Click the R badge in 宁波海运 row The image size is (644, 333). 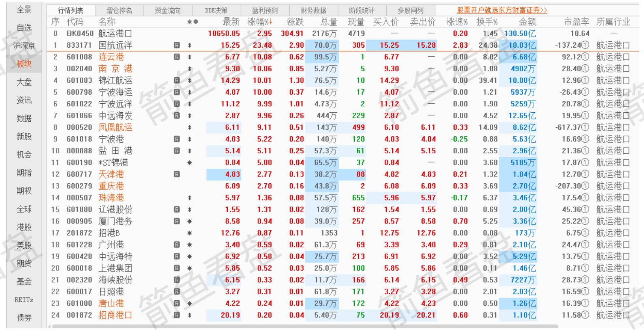[177, 92]
